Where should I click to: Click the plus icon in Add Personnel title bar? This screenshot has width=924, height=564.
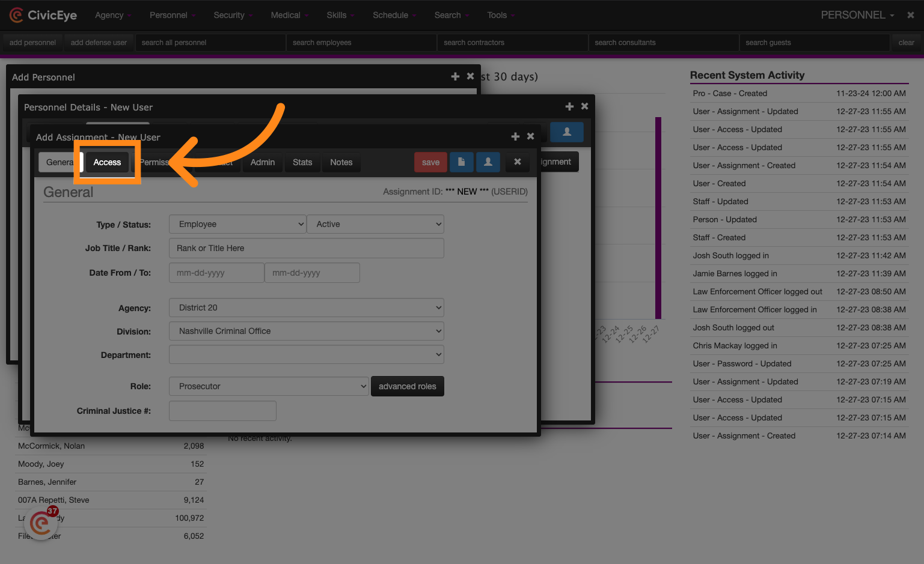[x=455, y=76]
